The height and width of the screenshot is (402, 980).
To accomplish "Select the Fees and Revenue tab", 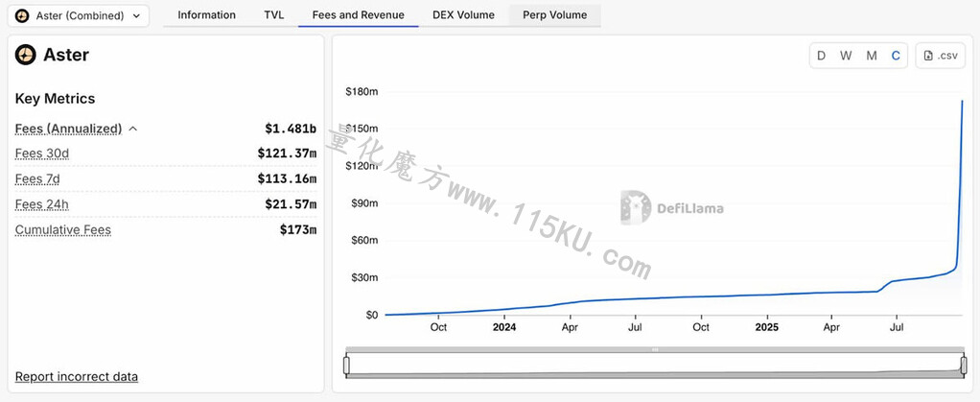I will click(x=358, y=15).
